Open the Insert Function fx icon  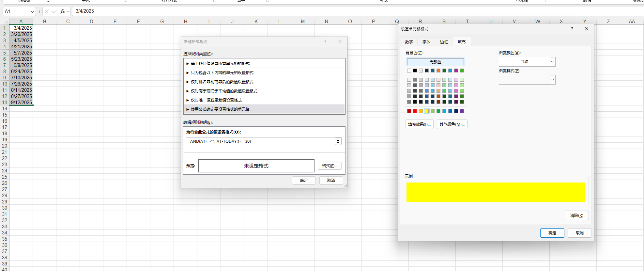(62, 11)
